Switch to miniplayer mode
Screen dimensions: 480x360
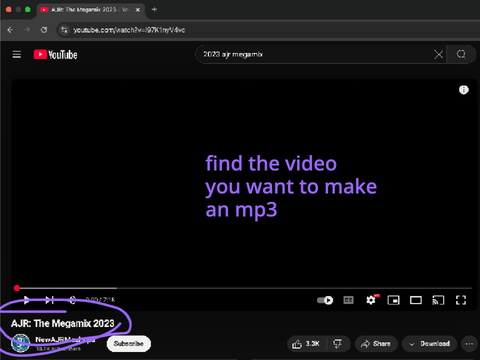[x=393, y=300]
